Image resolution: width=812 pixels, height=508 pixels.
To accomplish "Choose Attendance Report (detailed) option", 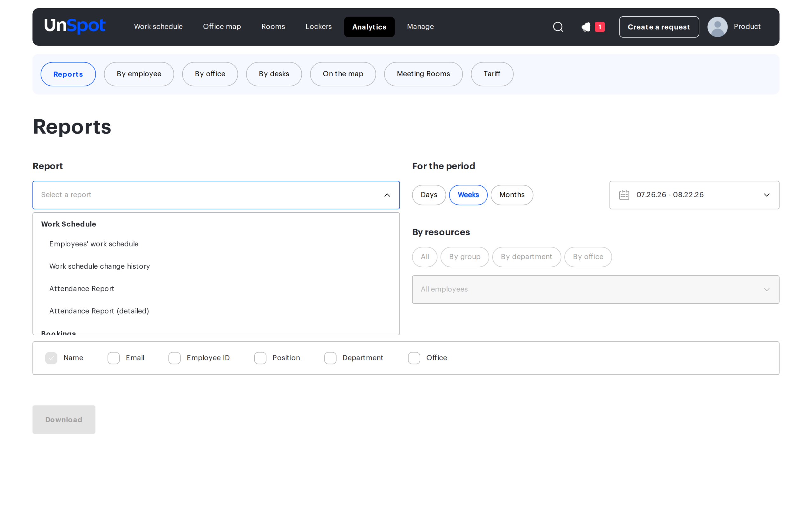I will [216, 311].
